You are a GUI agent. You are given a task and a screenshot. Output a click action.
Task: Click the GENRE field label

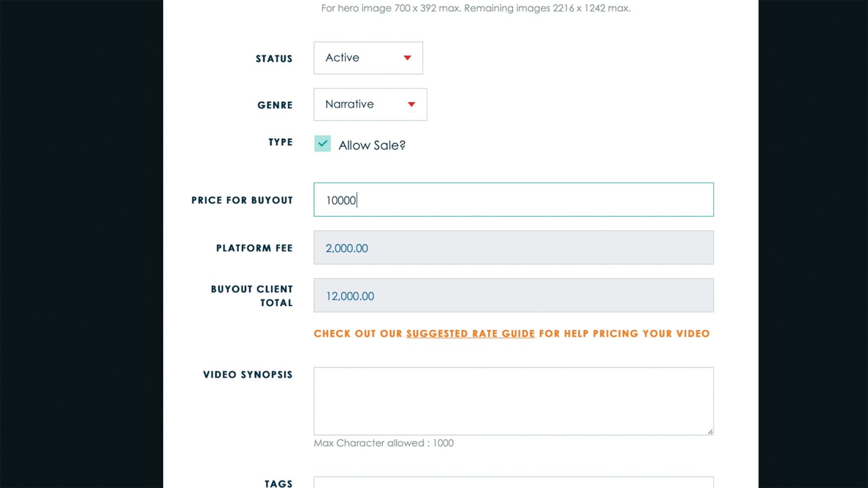(275, 105)
